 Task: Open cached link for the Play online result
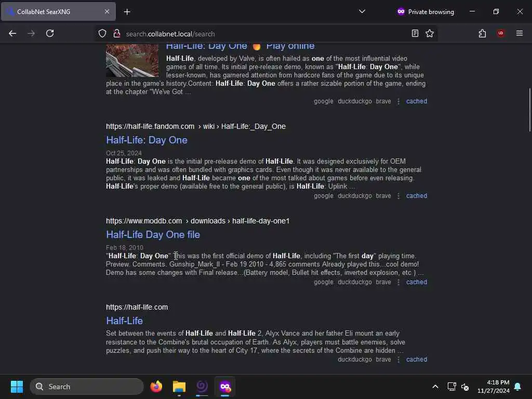[x=417, y=101]
